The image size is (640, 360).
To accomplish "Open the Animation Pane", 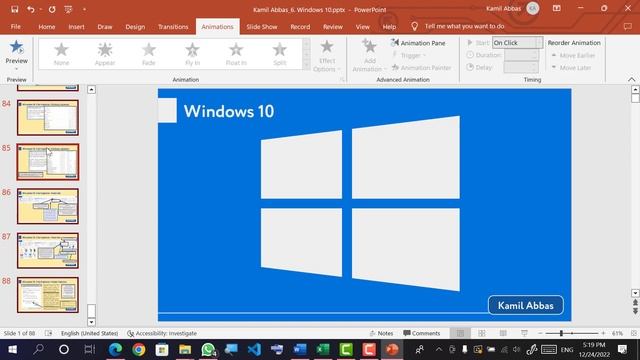I will [418, 43].
